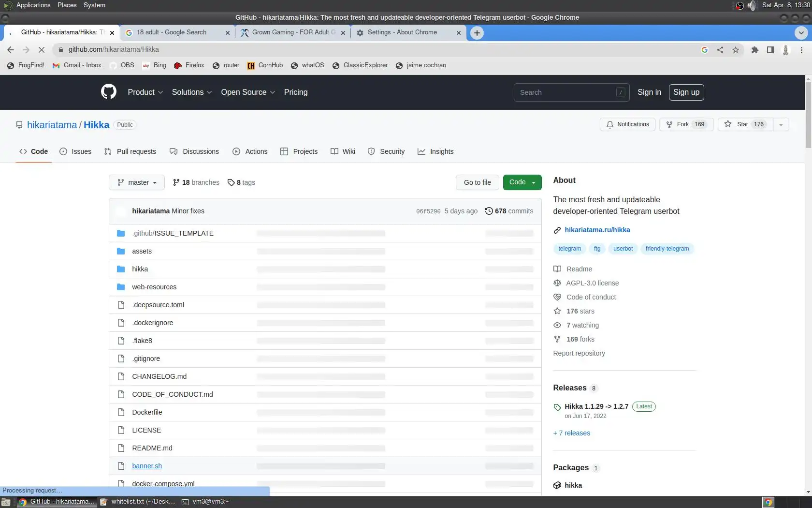
Task: Switch to Grown Gaming browser tab
Action: click(293, 32)
